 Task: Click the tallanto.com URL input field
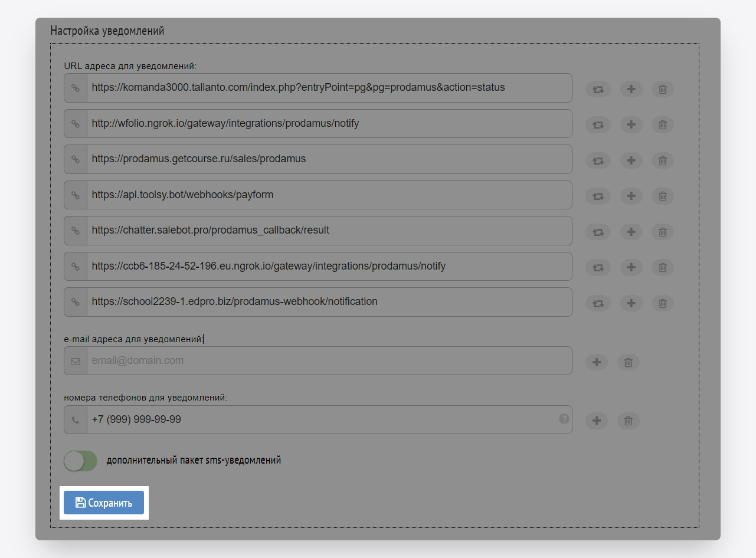tap(329, 88)
